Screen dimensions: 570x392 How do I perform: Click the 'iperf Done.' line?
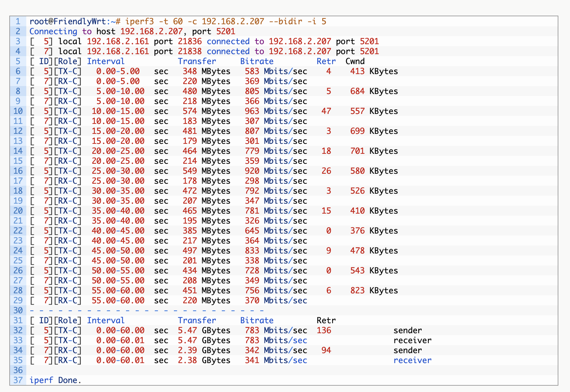(x=56, y=380)
